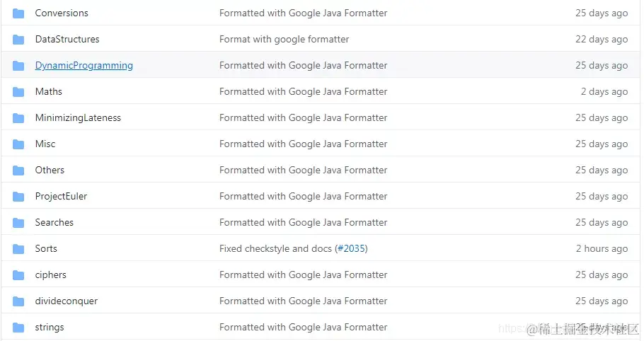Open the DynamicProgramming folder link

pos(84,66)
